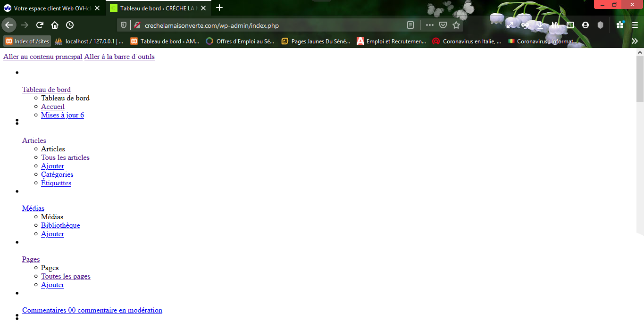Click the Bibliothèque link under Médias
Image resolution: width=644 pixels, height=330 pixels.
pyautogui.click(x=60, y=225)
